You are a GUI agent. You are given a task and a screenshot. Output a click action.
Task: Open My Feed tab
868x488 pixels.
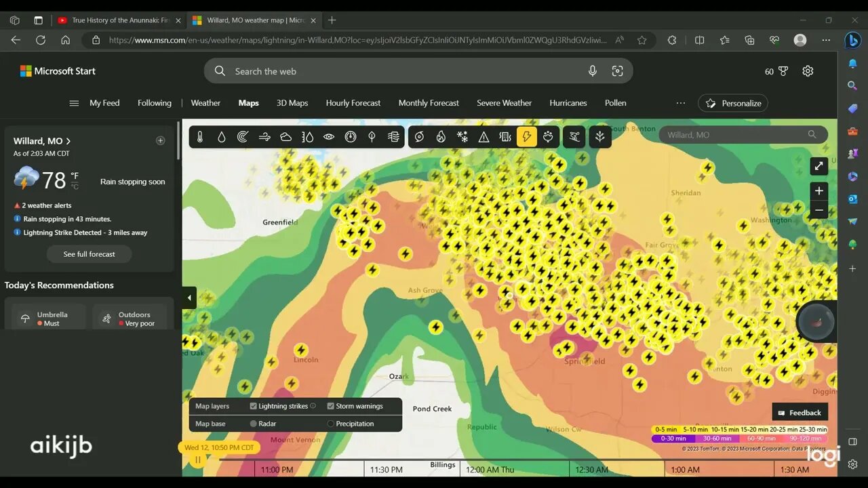(104, 103)
